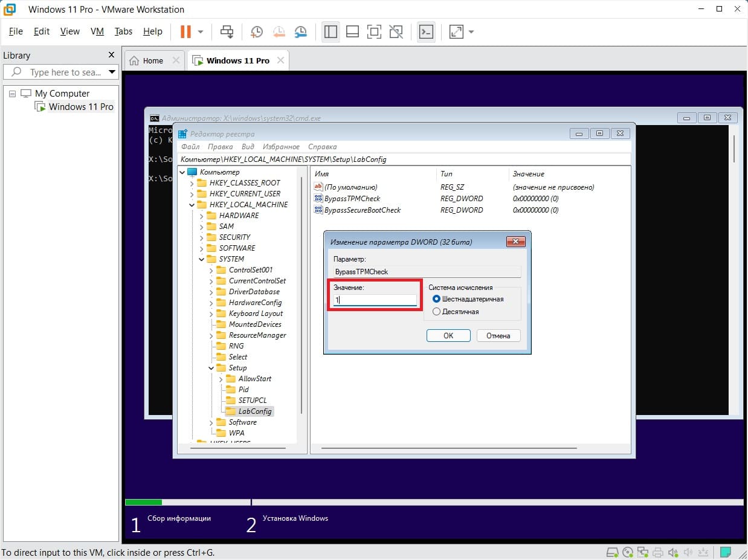Toggle the Show Library sidebar icon
The width and height of the screenshot is (748, 560).
(330, 31)
